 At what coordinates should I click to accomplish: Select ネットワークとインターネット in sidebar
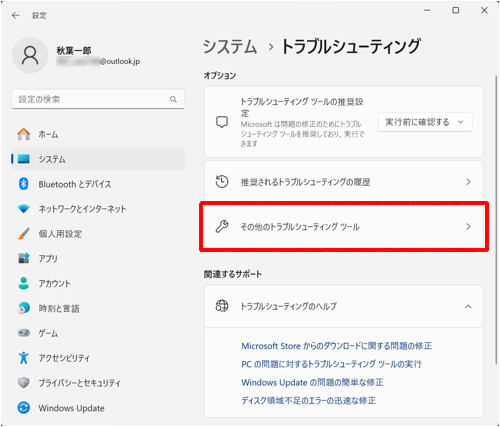click(98, 209)
